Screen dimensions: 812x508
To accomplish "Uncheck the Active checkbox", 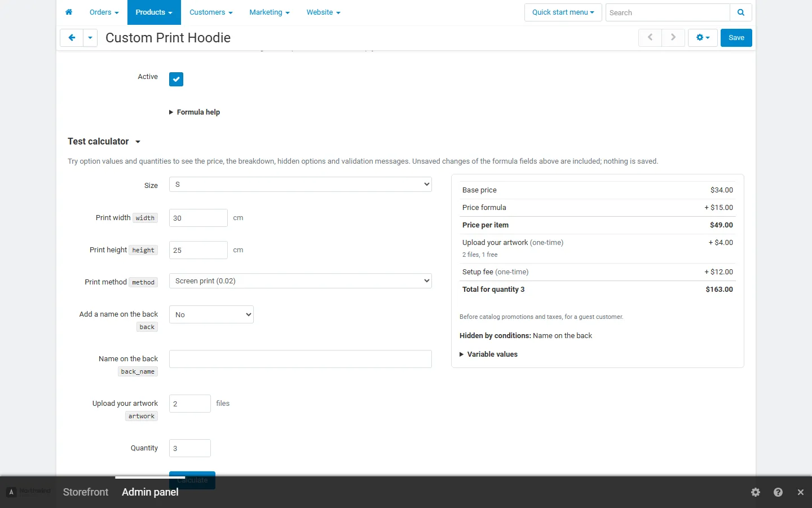I will coord(176,79).
